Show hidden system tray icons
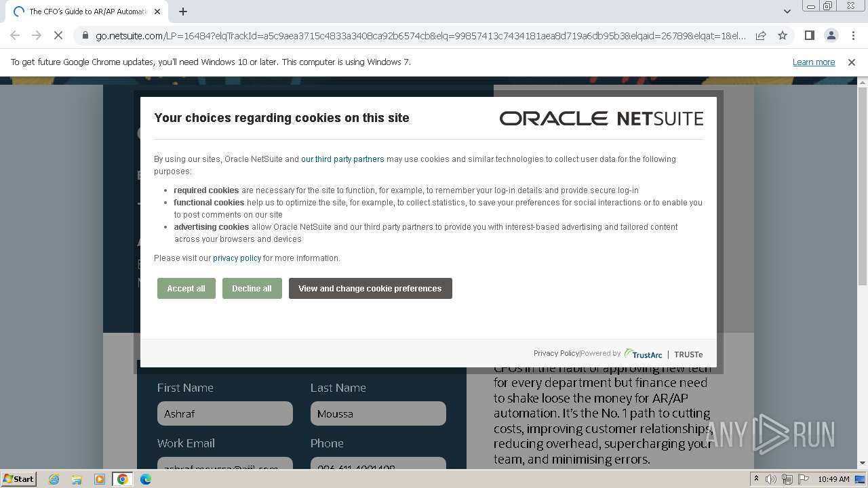The image size is (868, 488). 757,479
